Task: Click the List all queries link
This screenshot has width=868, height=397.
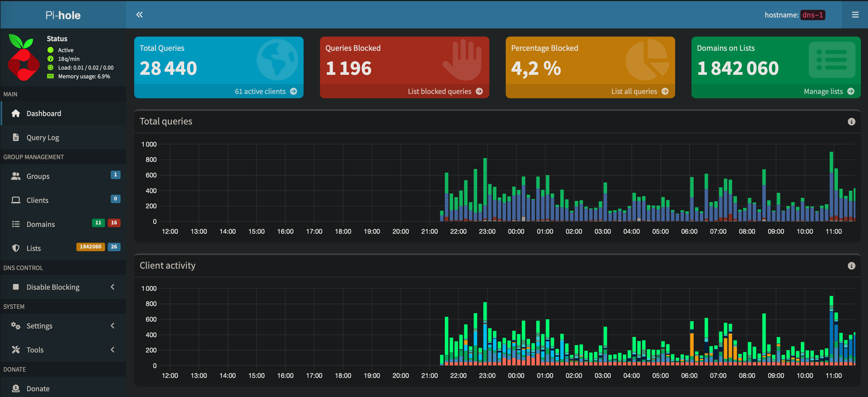Action: [x=634, y=91]
